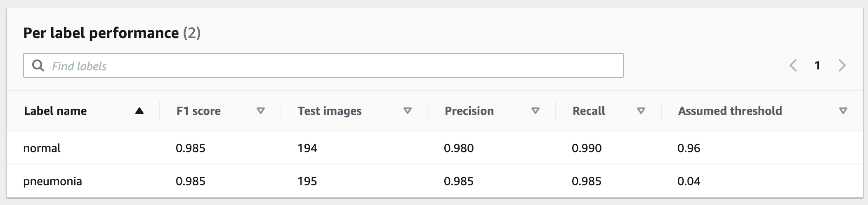Click the search magnifier icon
The width and height of the screenshot is (868, 205).
click(38, 66)
